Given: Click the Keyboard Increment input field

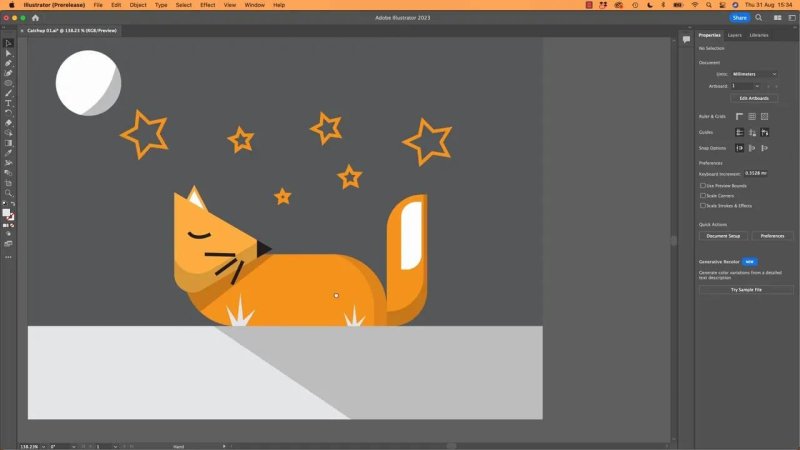Looking at the screenshot, I should pos(756,173).
